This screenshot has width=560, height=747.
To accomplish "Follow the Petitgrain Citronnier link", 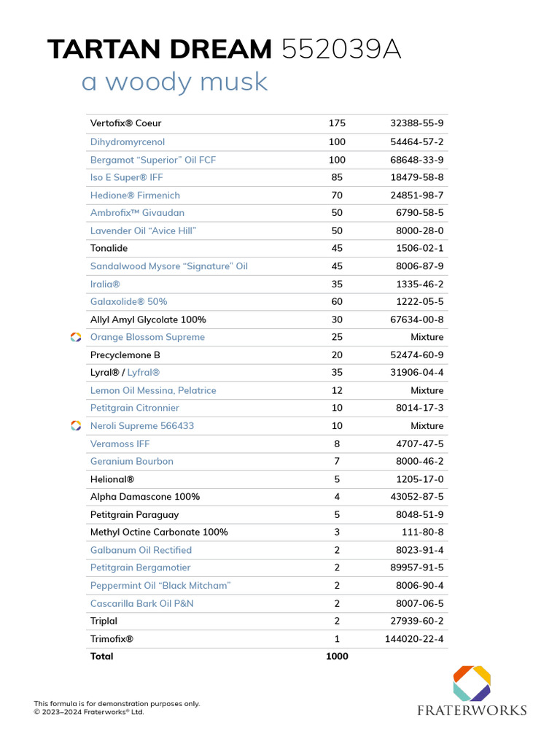I will [134, 408].
